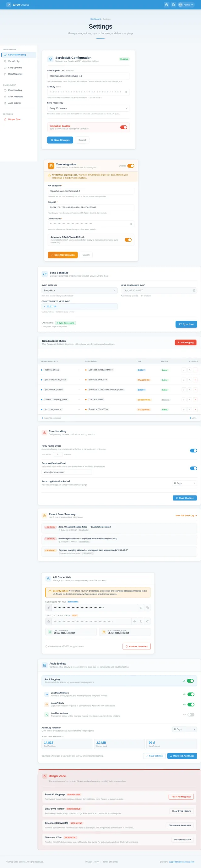Screen dimensions: 201x868
Task: Click the Rotate Credentials button
Action: 136,646
